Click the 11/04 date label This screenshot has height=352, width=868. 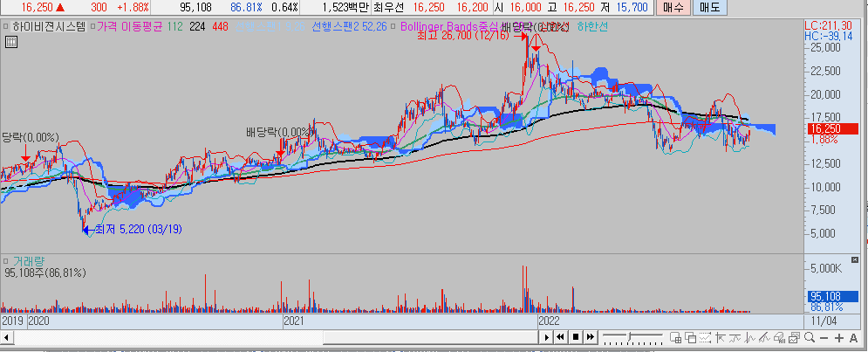824,321
